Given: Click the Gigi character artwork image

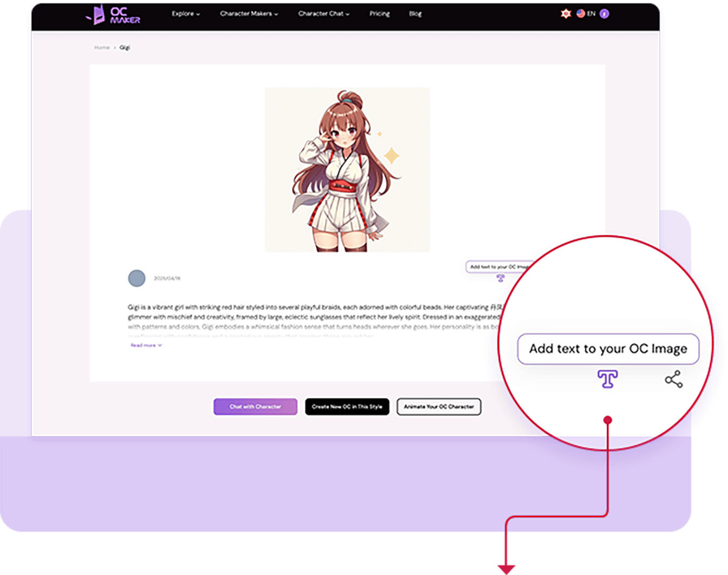Looking at the screenshot, I should tap(347, 168).
